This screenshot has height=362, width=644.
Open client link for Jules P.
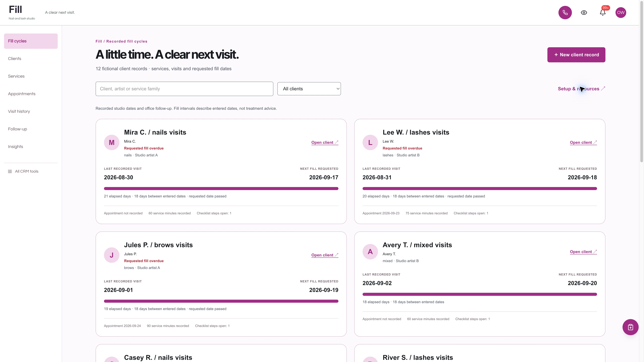[325, 255]
